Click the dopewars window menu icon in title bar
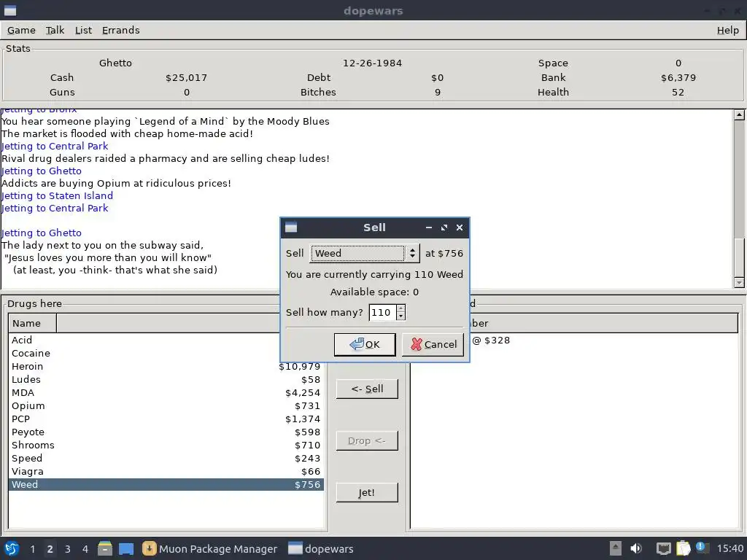The width and height of the screenshot is (747, 560). (x=10, y=10)
